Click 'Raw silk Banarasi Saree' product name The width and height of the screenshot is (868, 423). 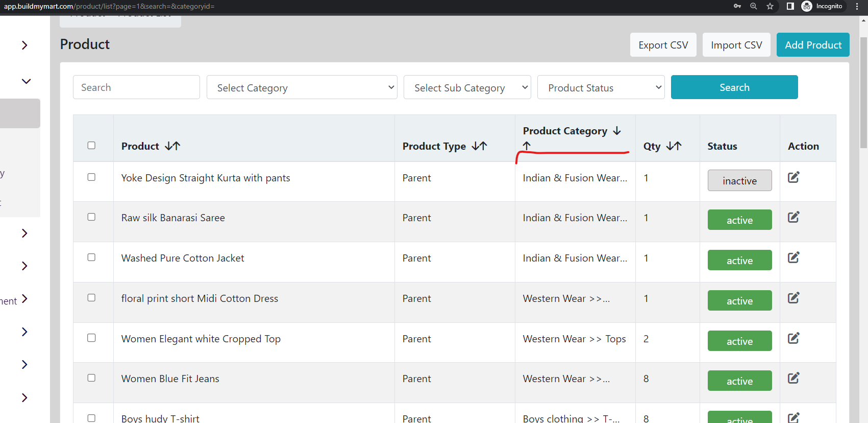coord(173,218)
